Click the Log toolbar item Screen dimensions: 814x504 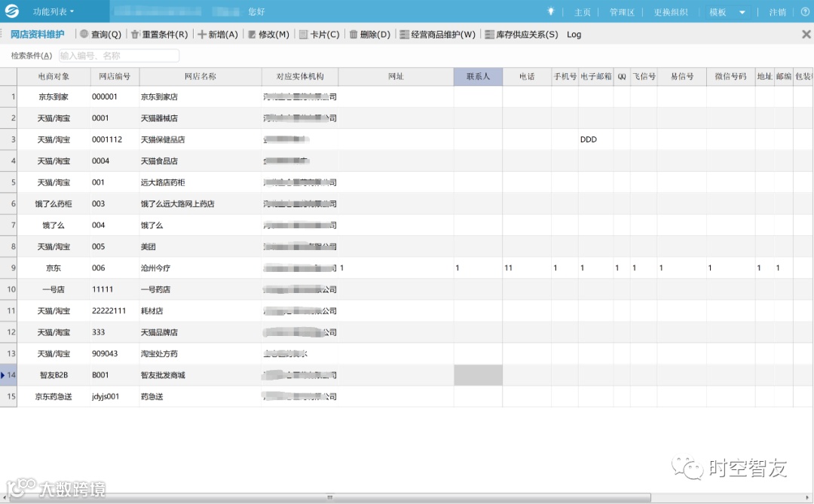(x=574, y=34)
